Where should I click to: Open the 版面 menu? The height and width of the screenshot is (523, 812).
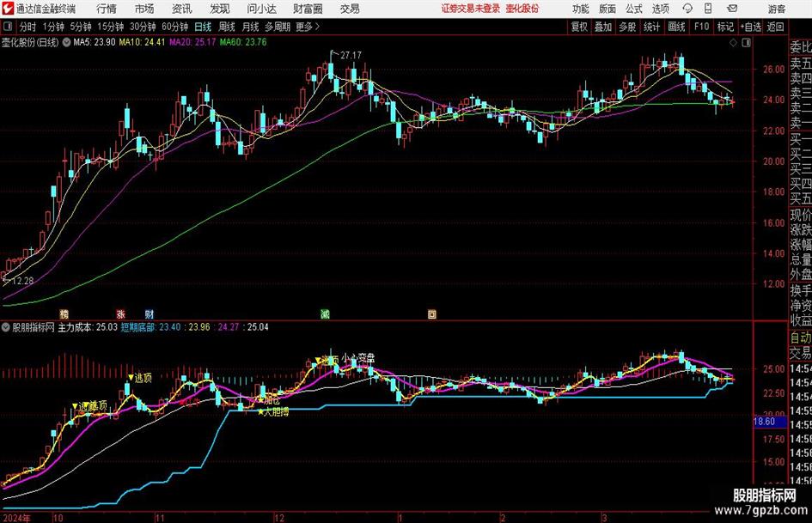607,9
